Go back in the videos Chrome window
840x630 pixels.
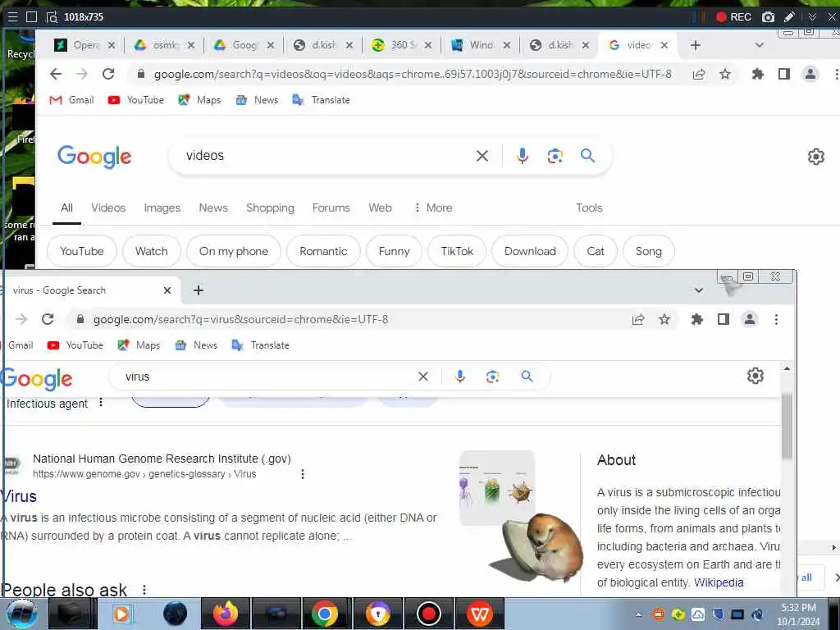coord(56,74)
